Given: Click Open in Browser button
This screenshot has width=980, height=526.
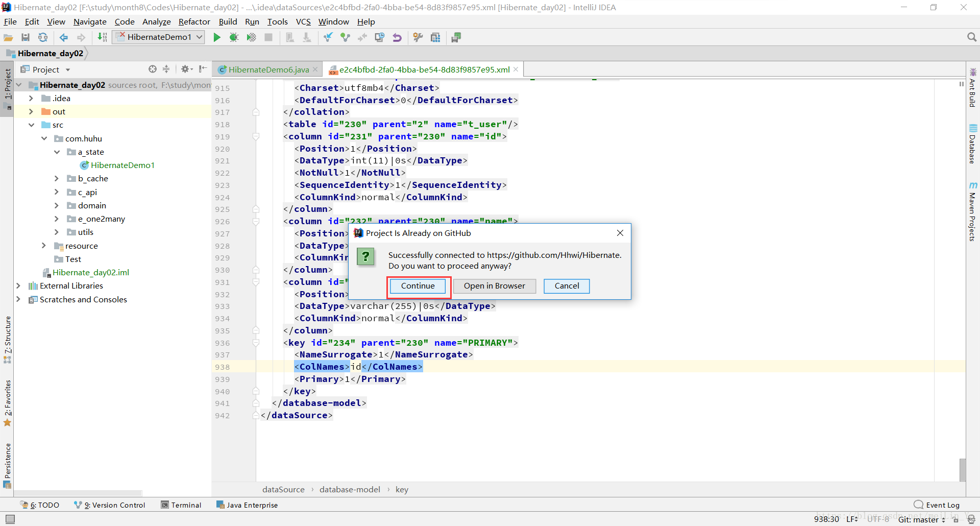Looking at the screenshot, I should 494,286.
